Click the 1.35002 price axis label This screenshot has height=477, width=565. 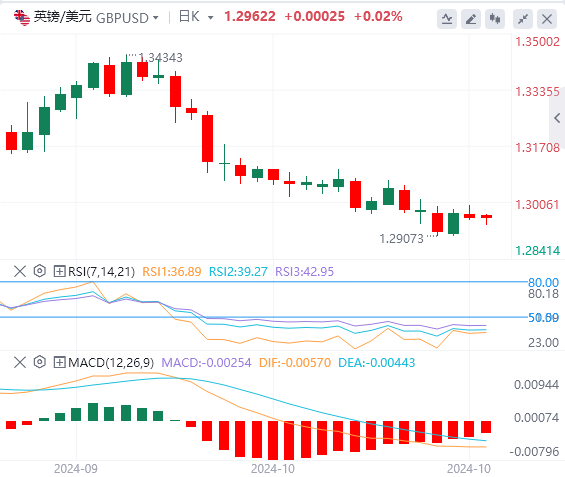(x=537, y=42)
